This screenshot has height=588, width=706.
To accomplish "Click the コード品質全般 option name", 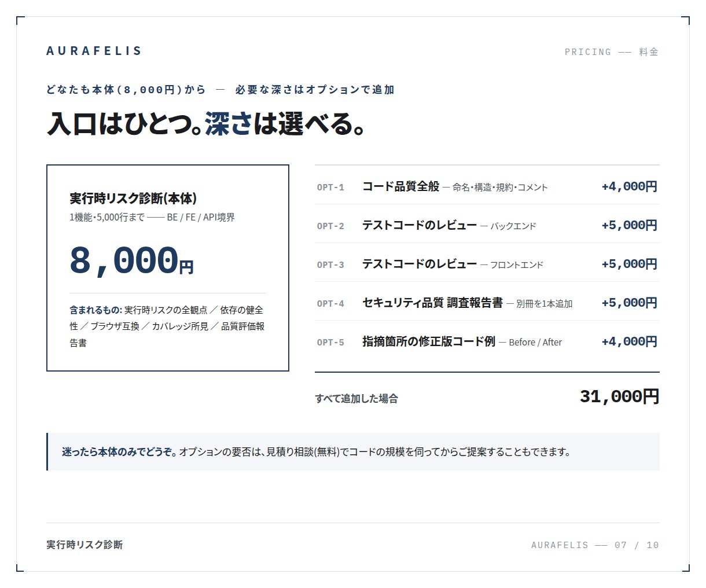I will click(401, 186).
